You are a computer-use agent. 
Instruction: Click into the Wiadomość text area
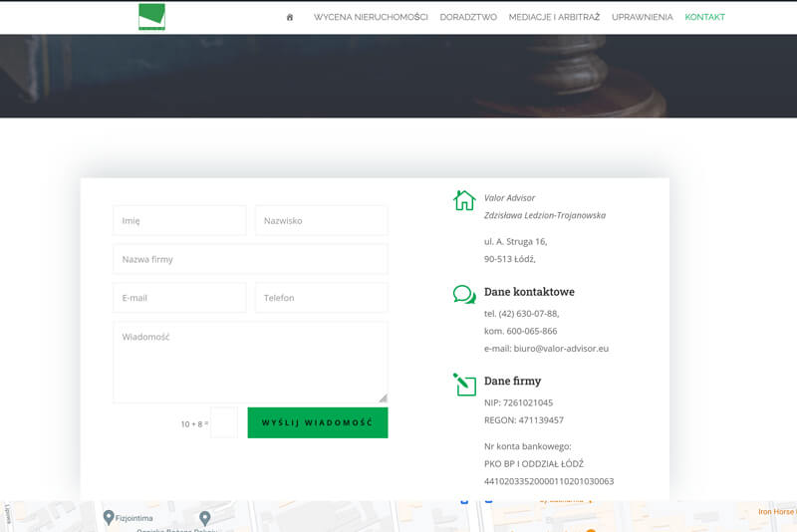coord(250,363)
